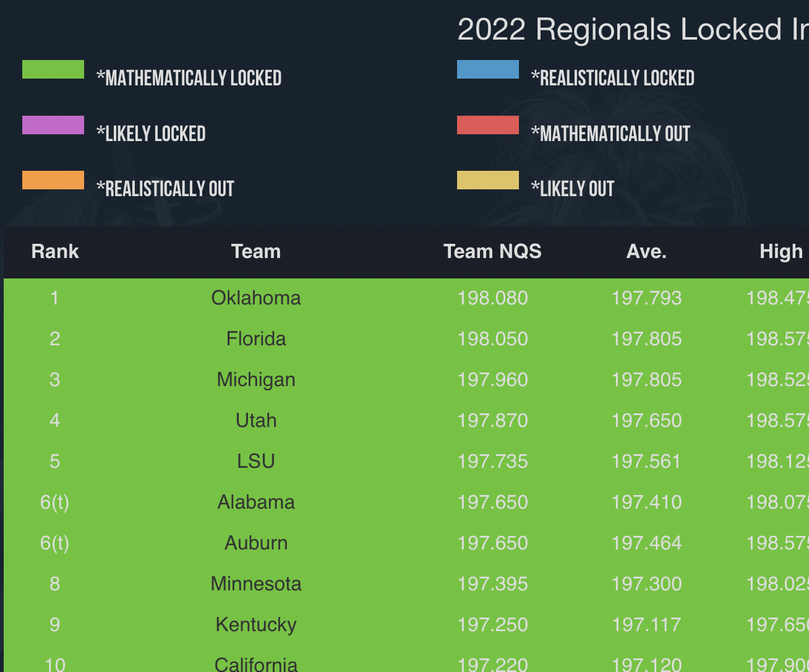Click the green Mathematically Locked swatch

(53, 69)
